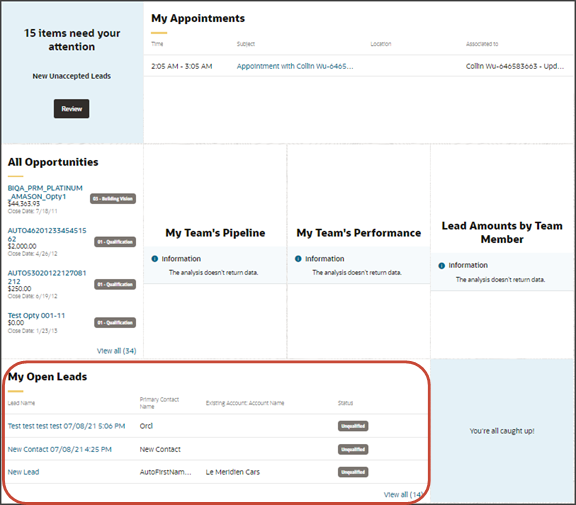Click Collin Wu-646583663 associated entry
Viewport: 576px width, 505px height.
click(x=515, y=66)
